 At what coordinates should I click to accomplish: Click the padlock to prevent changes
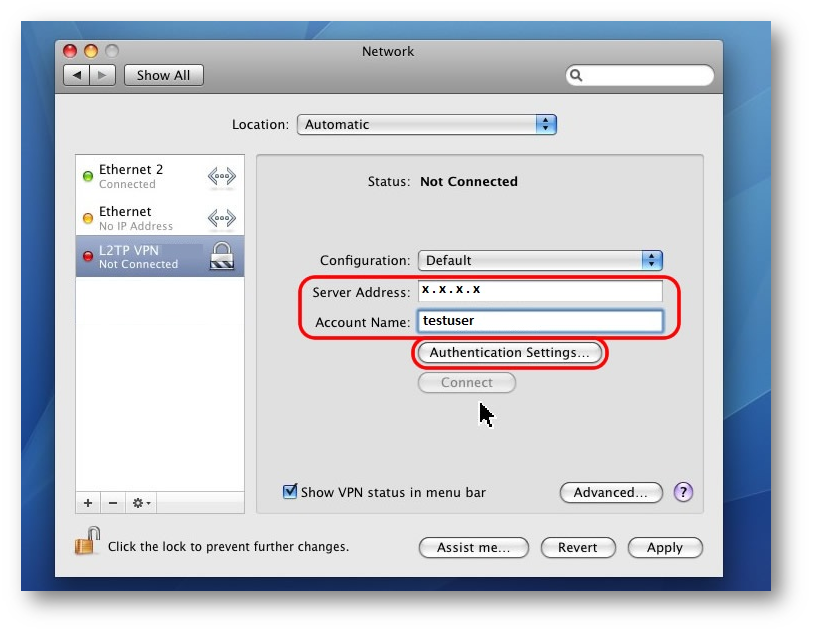87,542
